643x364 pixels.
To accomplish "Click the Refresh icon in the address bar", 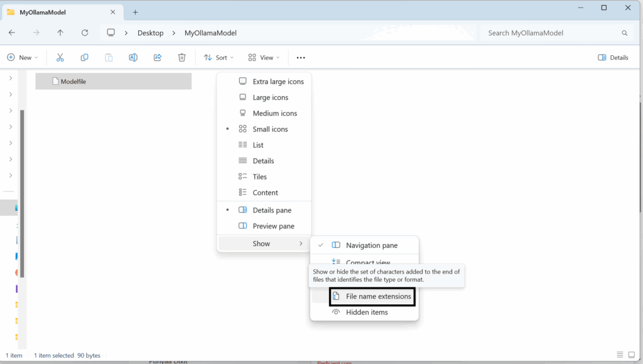I will (85, 33).
